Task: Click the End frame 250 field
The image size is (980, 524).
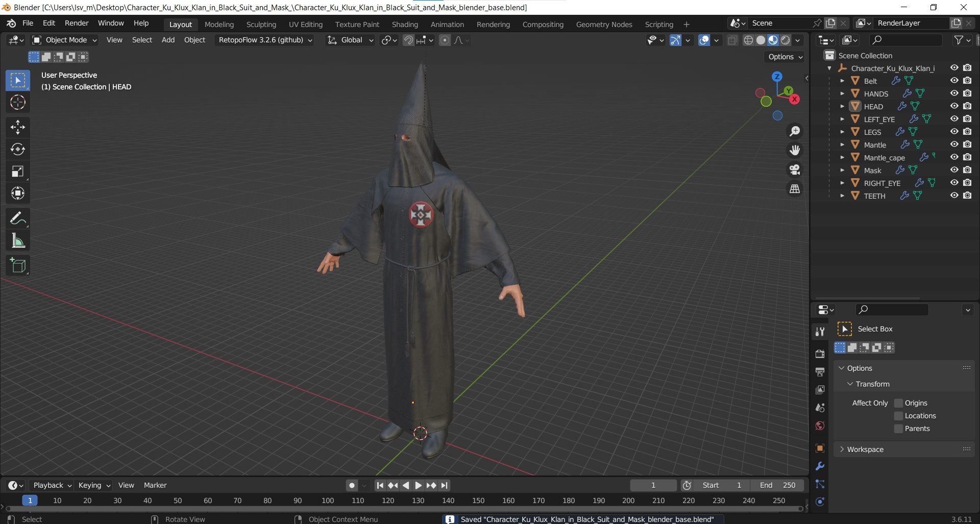Action: (x=777, y=485)
